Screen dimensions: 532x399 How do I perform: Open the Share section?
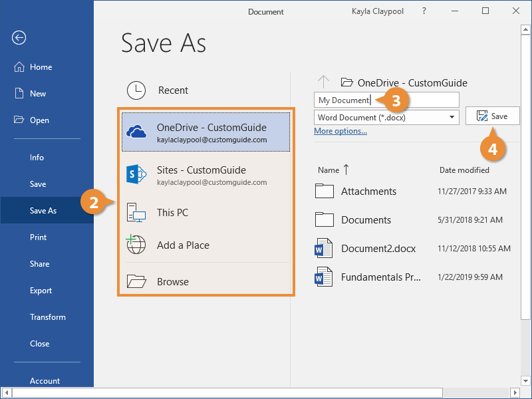click(40, 263)
